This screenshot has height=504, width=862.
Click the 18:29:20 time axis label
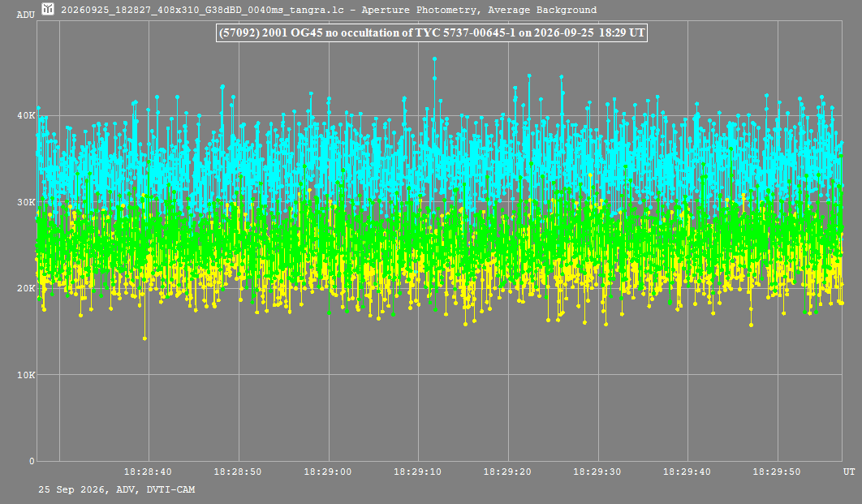click(x=507, y=472)
